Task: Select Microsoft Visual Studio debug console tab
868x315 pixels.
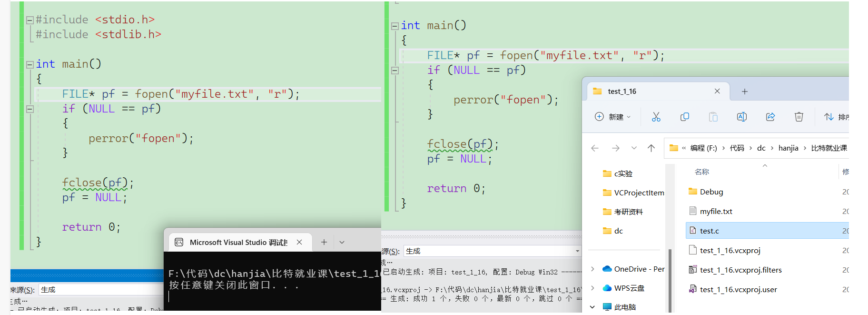Action: point(241,243)
